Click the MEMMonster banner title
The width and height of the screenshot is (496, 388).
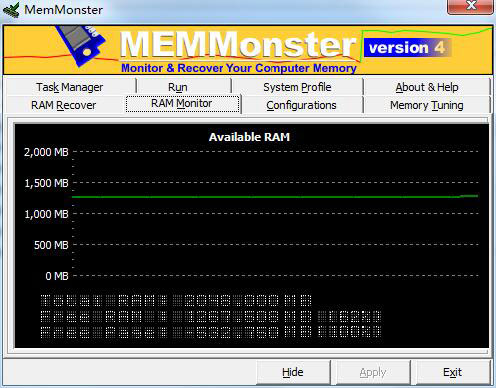point(238,44)
